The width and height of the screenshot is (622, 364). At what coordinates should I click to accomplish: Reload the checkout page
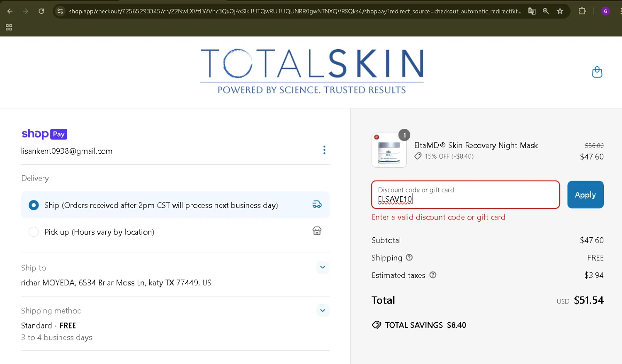(41, 11)
